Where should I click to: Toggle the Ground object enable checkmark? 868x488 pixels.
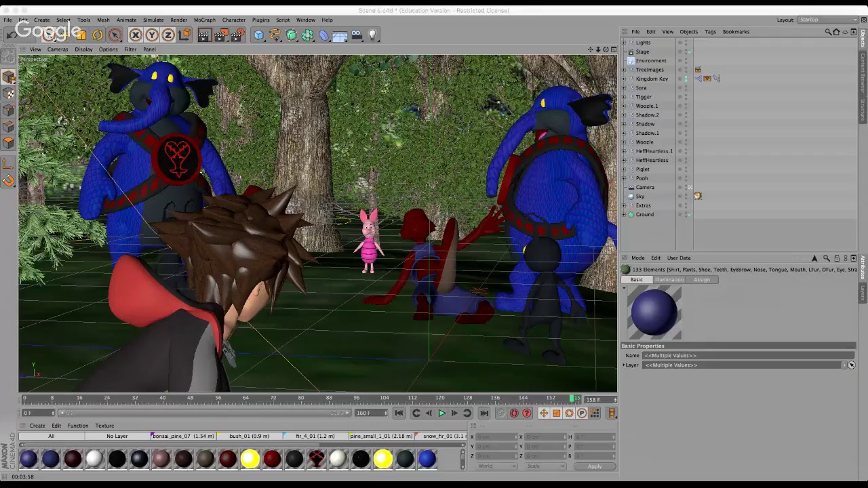click(690, 215)
